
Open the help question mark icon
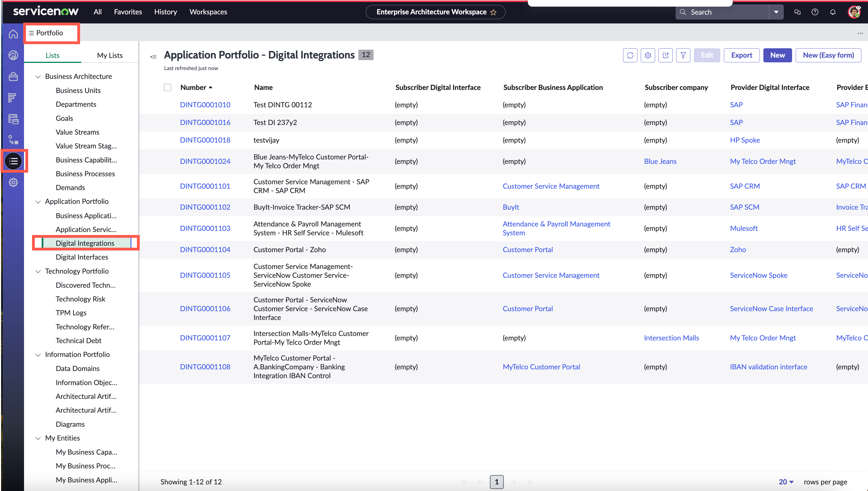coord(815,12)
